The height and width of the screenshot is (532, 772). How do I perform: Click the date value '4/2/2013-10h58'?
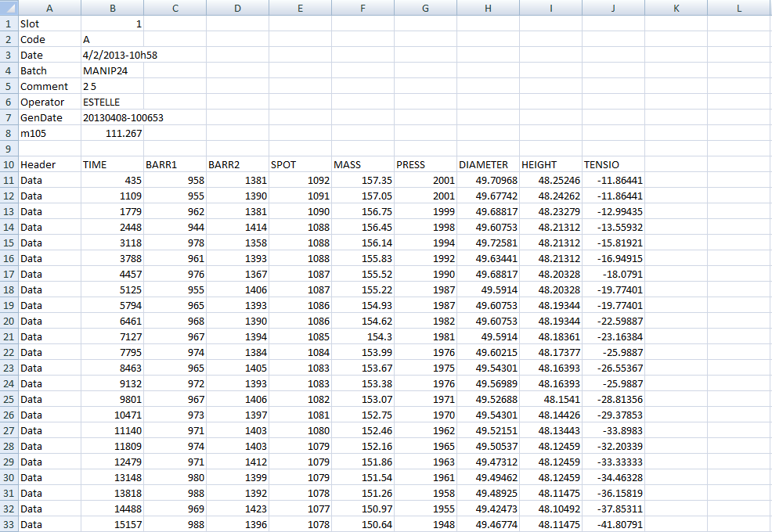click(x=120, y=55)
